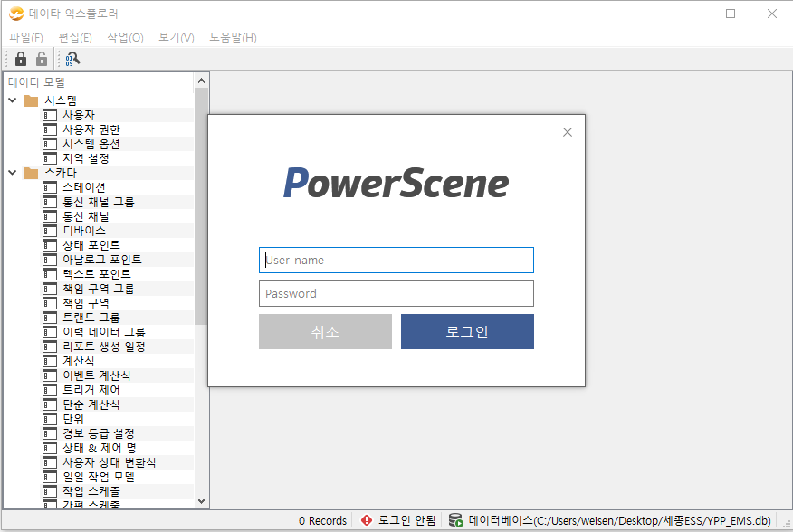The width and height of the screenshot is (793, 532).
Task: Focus the User name input field
Action: (396, 261)
